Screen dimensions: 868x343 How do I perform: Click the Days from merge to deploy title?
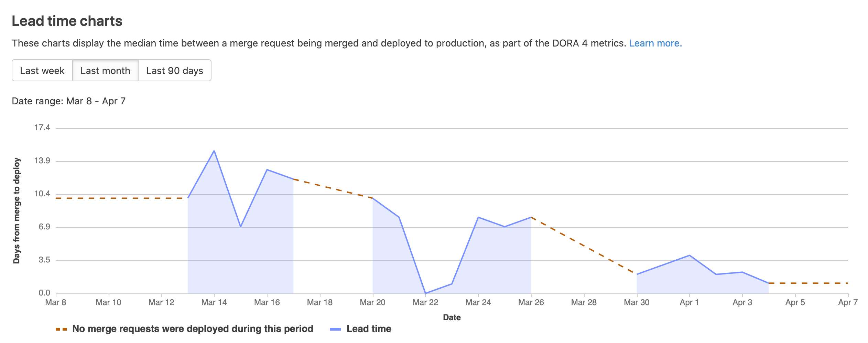17,211
